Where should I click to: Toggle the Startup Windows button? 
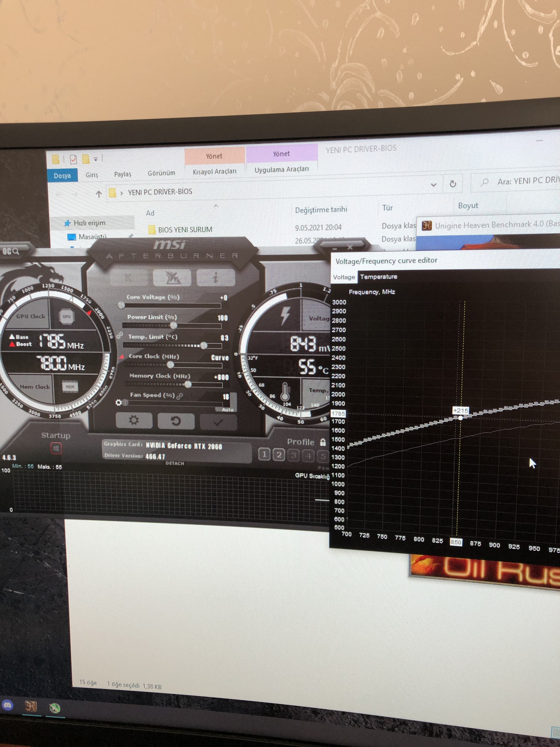click(56, 449)
